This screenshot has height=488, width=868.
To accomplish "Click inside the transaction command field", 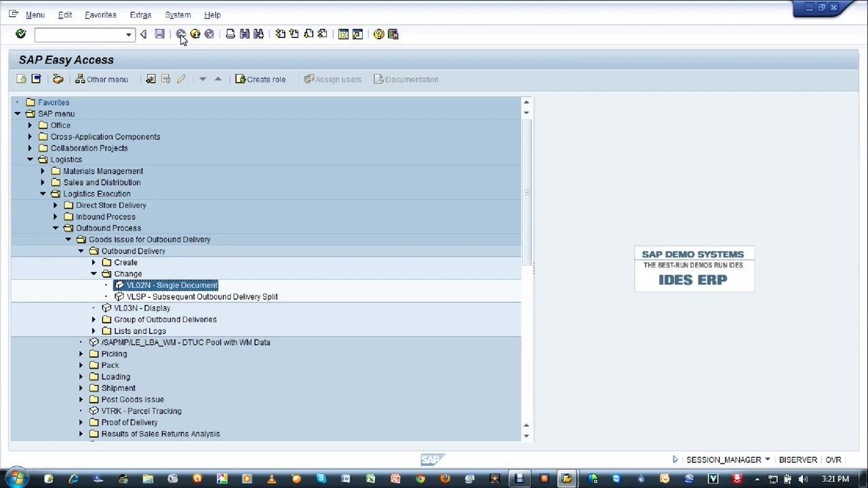I will [79, 35].
